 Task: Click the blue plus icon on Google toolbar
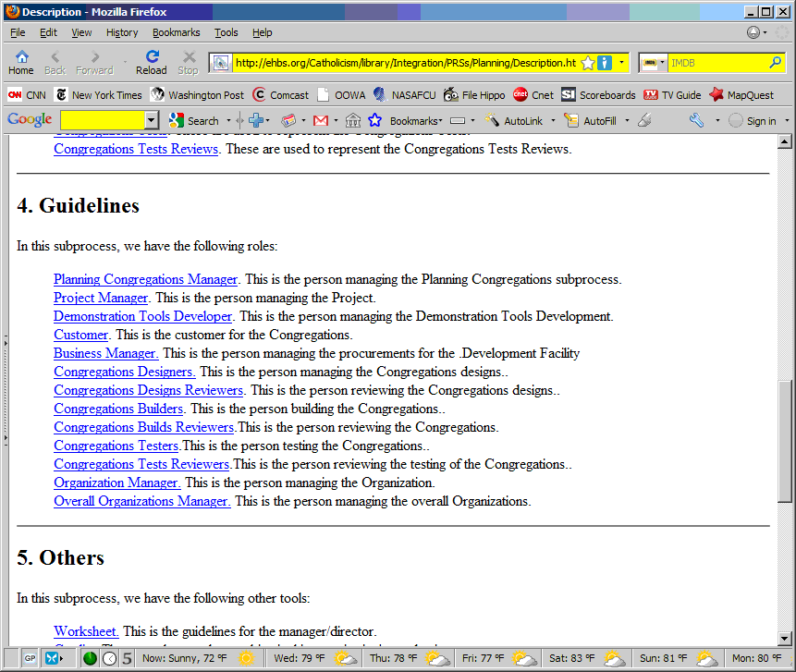[256, 121]
